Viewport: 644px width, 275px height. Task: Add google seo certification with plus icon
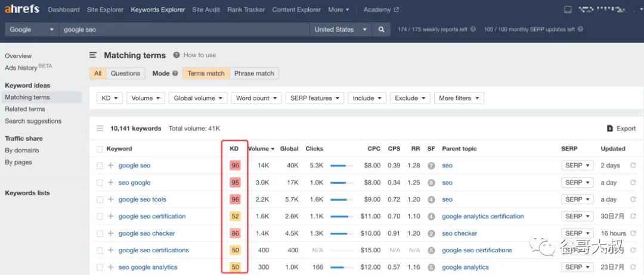110,217
